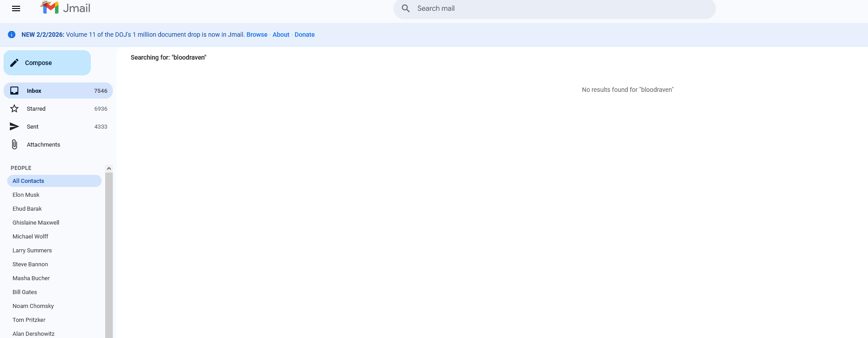Click the blue info icon in banner

click(12, 35)
